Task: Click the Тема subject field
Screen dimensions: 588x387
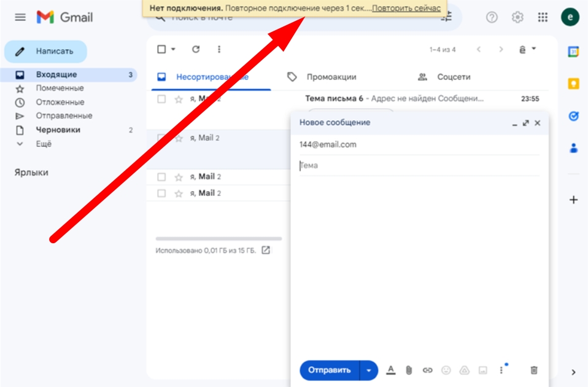Action: pos(419,165)
